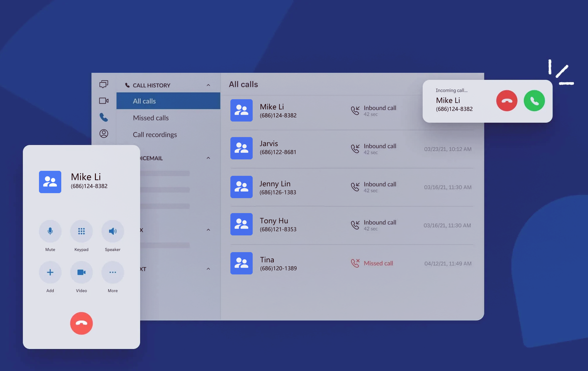Image resolution: width=588 pixels, height=371 pixels.
Task: Accept the incoming call with green button
Action: [534, 101]
